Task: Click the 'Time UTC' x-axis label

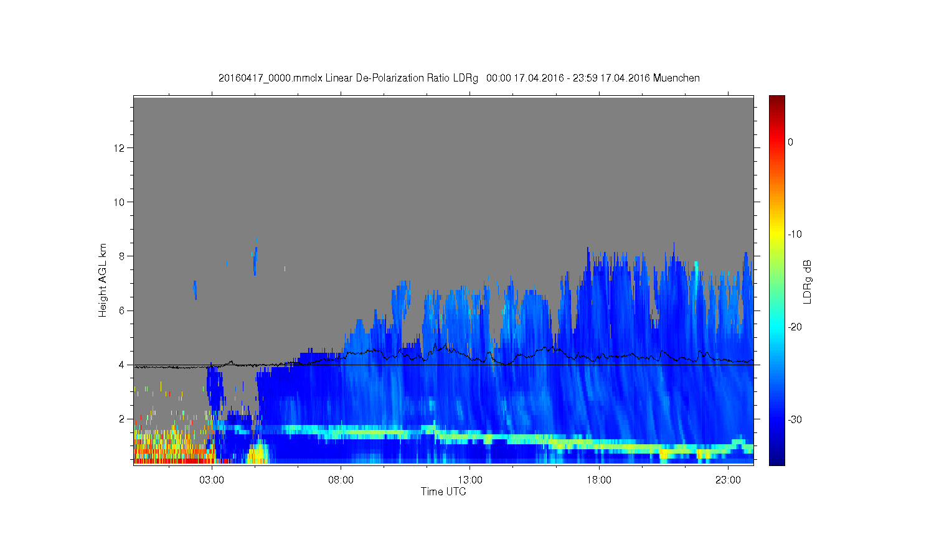Action: pyautogui.click(x=443, y=492)
